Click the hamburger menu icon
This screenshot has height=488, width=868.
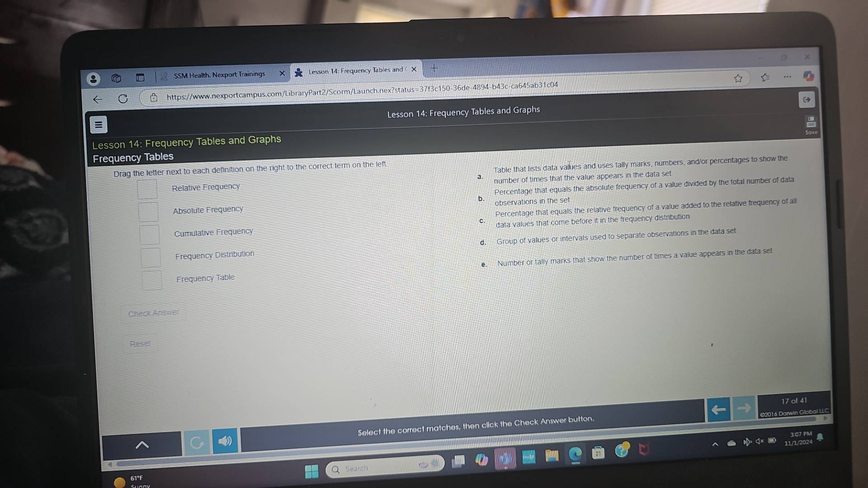click(99, 125)
